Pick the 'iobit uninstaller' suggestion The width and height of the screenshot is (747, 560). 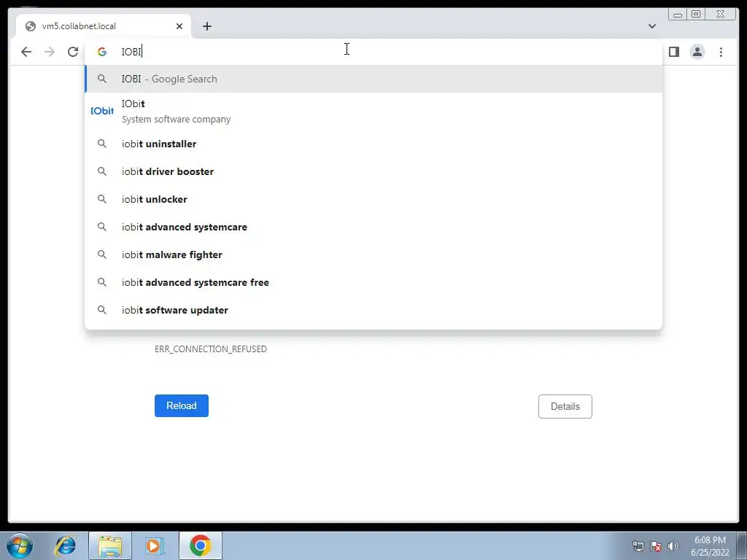[373, 144]
